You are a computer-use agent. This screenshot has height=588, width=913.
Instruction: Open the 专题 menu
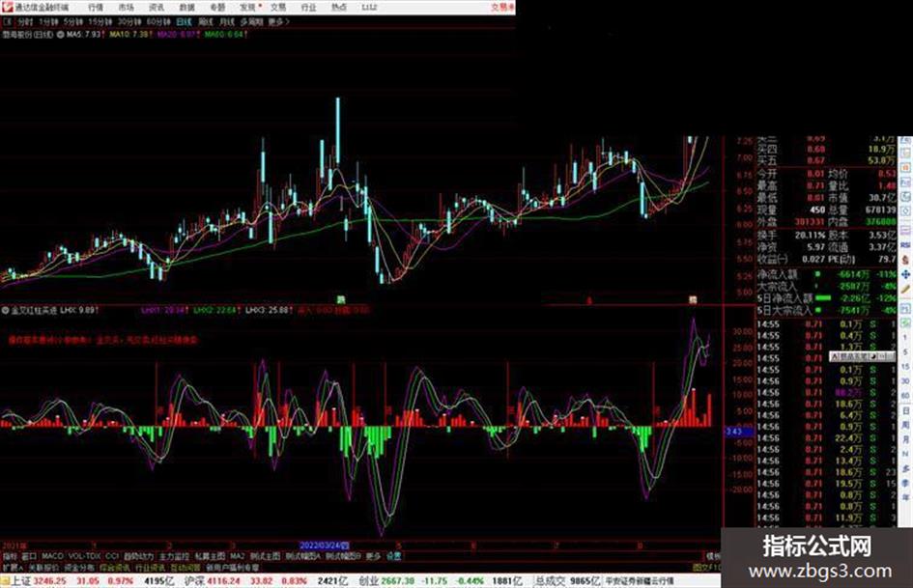pyautogui.click(x=217, y=8)
